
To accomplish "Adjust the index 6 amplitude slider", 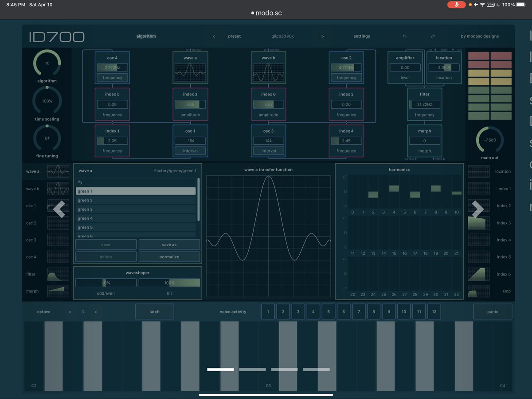I will [x=268, y=104].
